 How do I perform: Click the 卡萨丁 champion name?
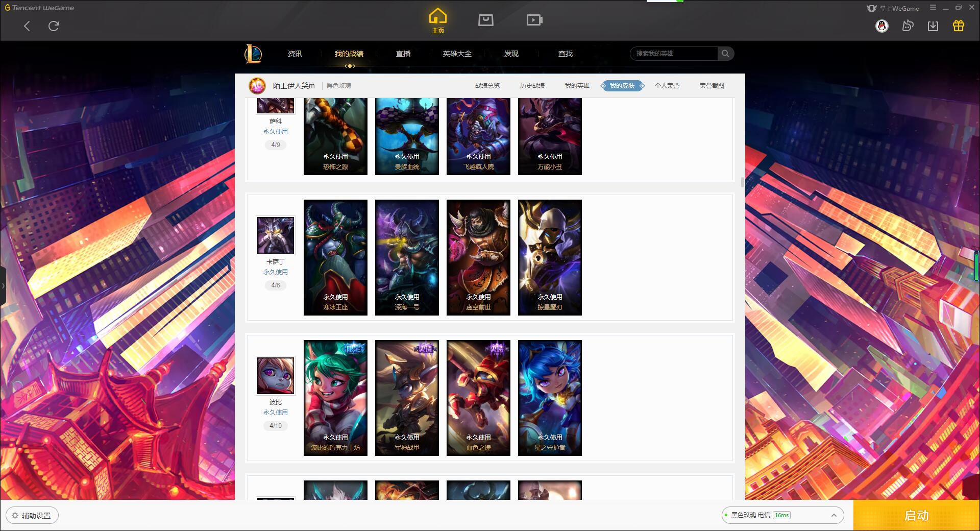click(x=276, y=262)
